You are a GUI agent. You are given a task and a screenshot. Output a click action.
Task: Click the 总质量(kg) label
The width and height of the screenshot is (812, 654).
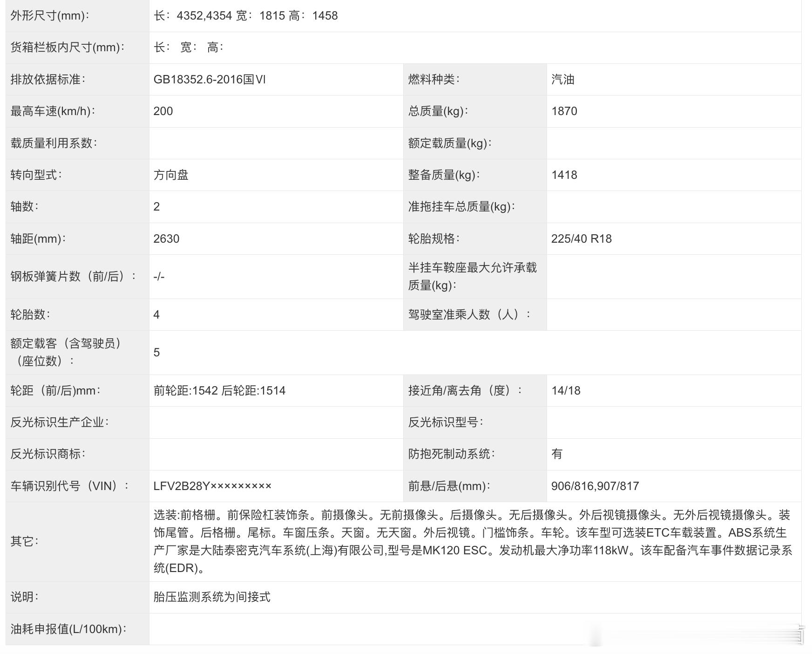tap(438, 111)
